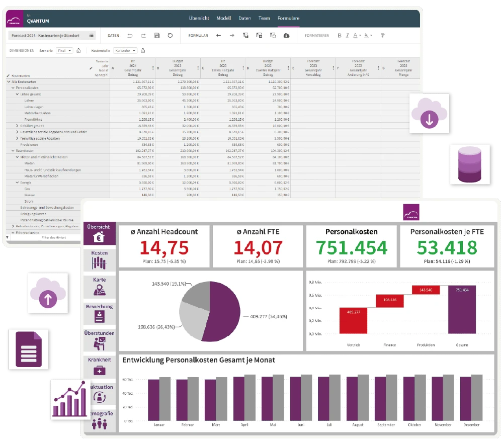503x448 pixels.
Task: Click the list icon beside the forecast title
Action: pos(91,36)
